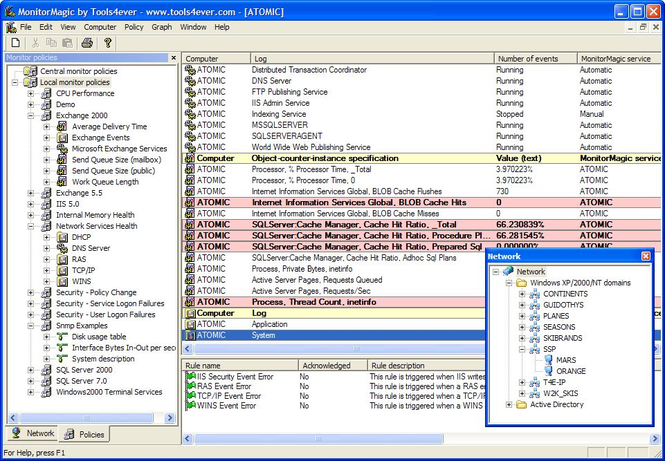Click the WINS Event Error flag icon

[x=190, y=405]
